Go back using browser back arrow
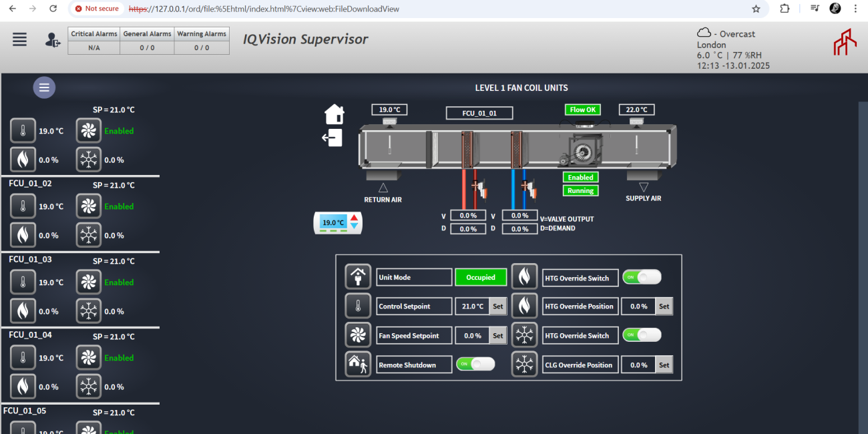Image resolution: width=868 pixels, height=434 pixels. [14, 9]
